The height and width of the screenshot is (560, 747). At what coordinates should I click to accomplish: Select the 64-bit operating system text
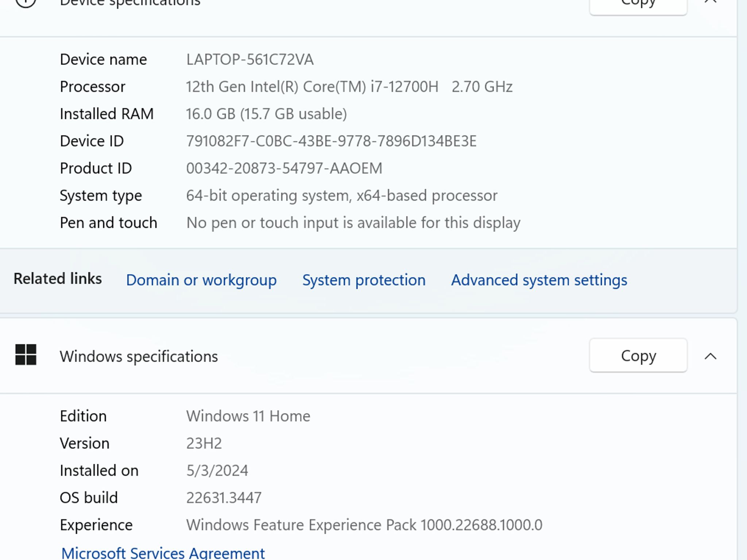(x=342, y=196)
